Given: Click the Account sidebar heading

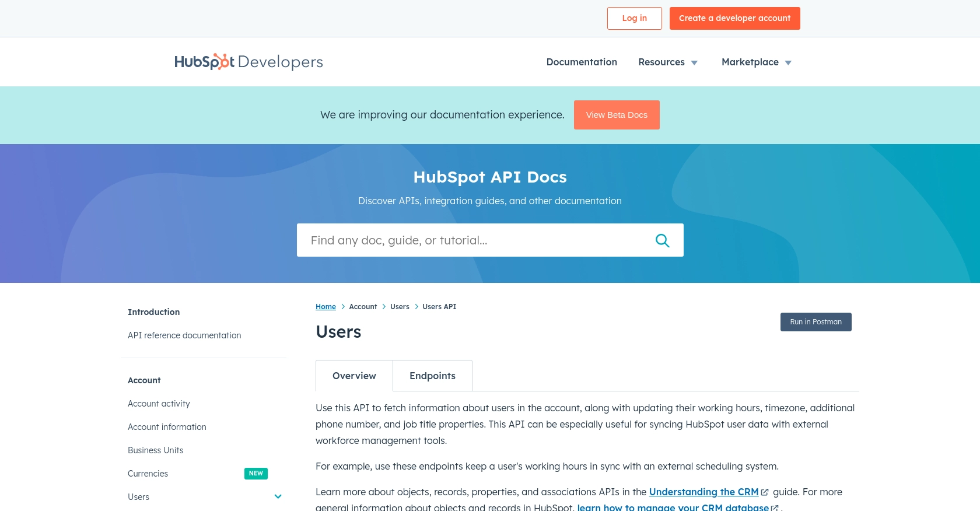Looking at the screenshot, I should 144,380.
